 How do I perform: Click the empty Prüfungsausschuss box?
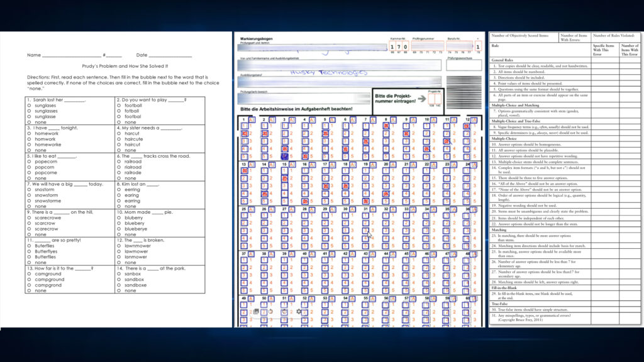pos(464,65)
